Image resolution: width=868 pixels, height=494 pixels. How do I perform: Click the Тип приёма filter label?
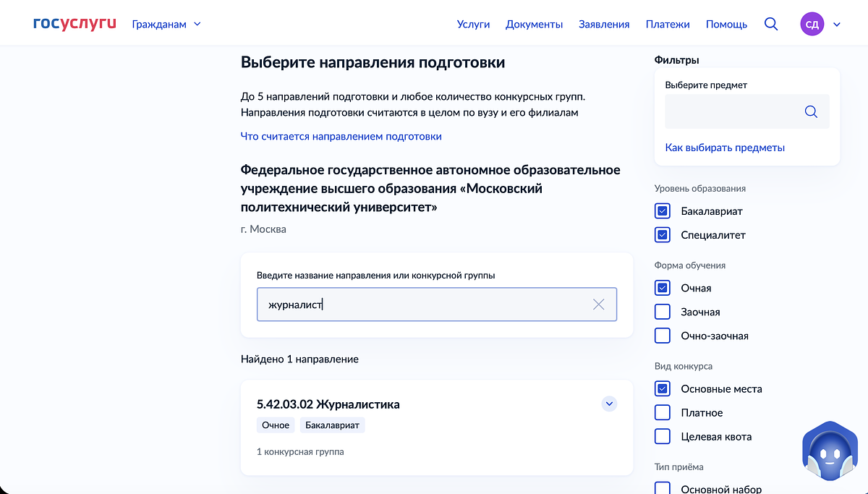678,467
